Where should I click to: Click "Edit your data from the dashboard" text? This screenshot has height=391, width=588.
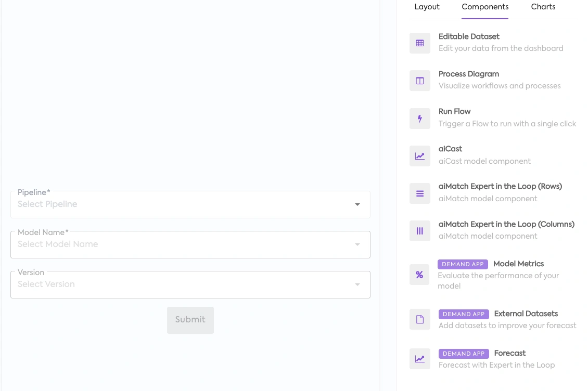pos(501,49)
